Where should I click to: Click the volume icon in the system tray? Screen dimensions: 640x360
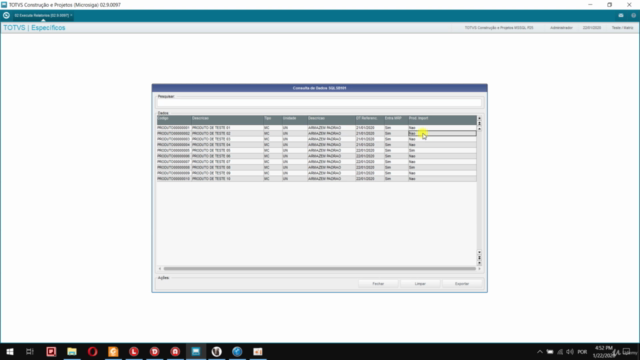(570, 351)
